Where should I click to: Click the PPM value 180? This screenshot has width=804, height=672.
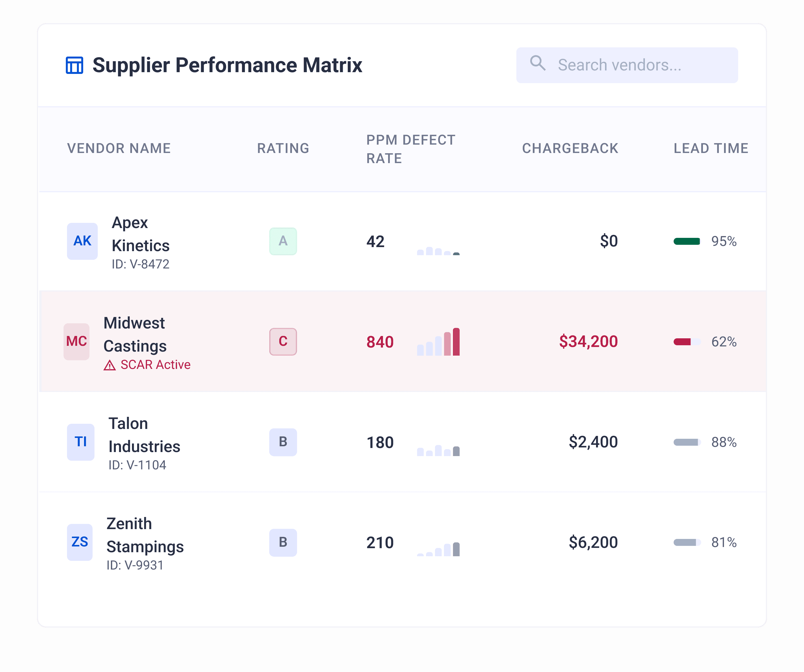point(380,443)
